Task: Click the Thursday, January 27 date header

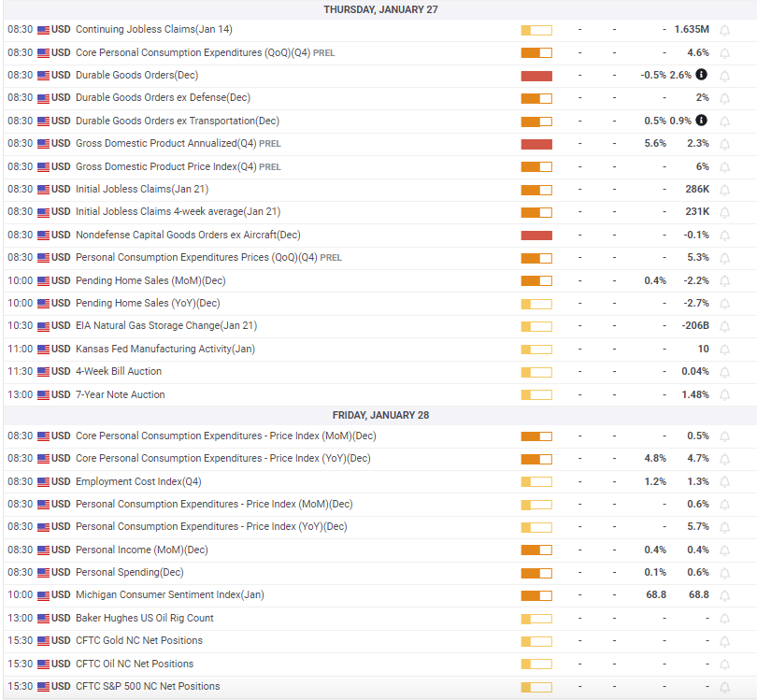Action: tap(380, 9)
